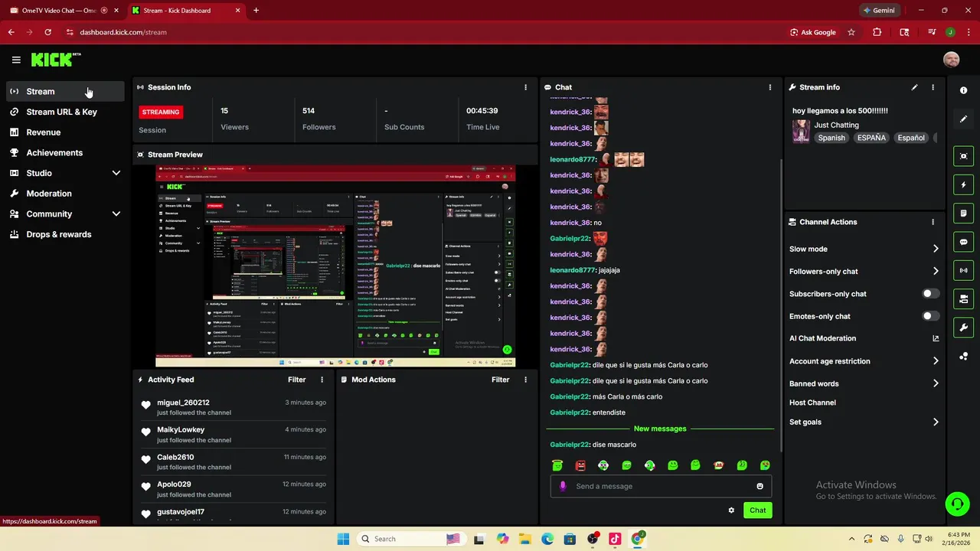Open Stream URL & Key page

pyautogui.click(x=65, y=112)
